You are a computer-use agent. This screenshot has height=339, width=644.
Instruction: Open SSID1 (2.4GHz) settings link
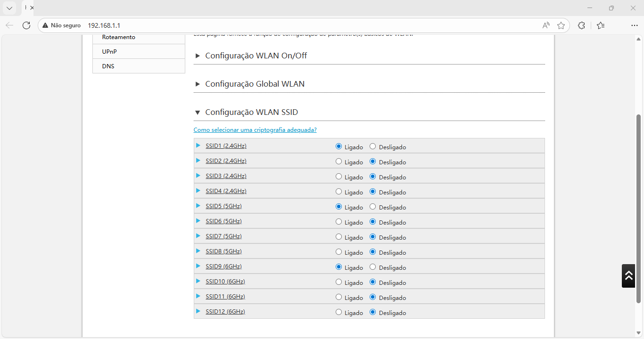click(x=226, y=145)
